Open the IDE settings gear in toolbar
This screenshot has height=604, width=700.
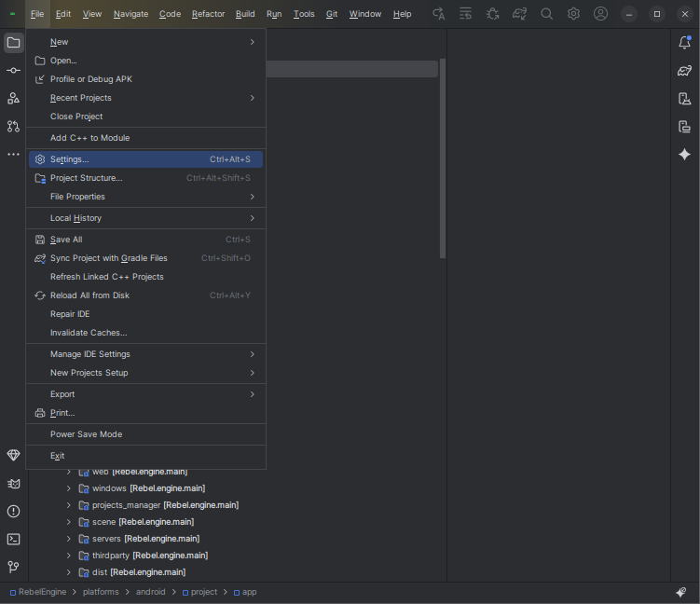point(573,14)
